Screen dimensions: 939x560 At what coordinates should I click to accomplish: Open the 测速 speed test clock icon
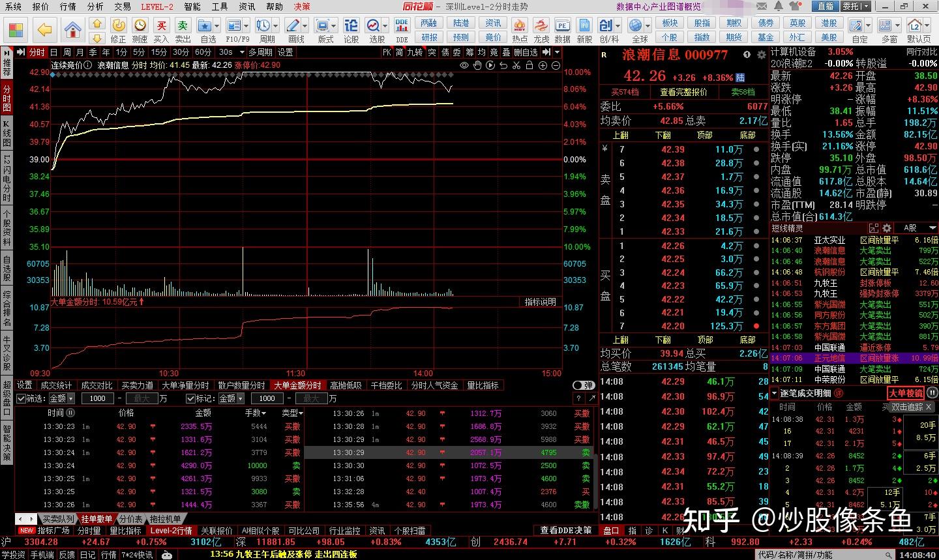[x=140, y=25]
